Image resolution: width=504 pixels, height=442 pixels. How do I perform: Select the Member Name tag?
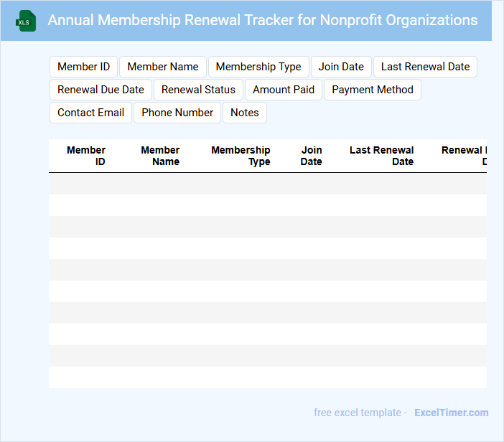click(163, 67)
